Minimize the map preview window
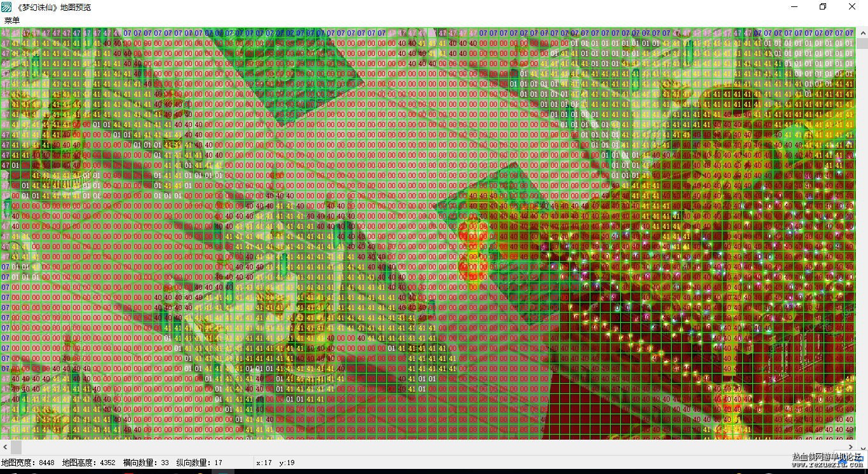The width and height of the screenshot is (868, 474). [794, 7]
